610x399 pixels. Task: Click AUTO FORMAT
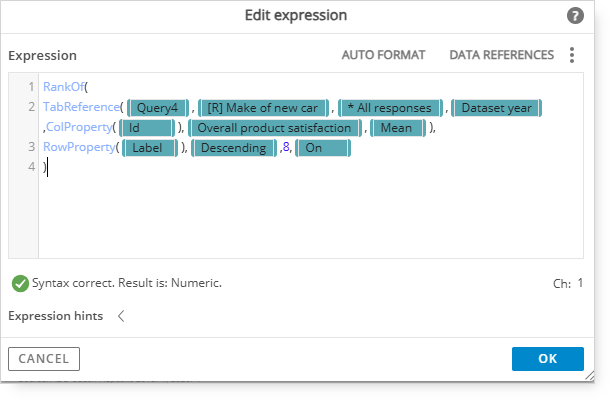[x=383, y=55]
